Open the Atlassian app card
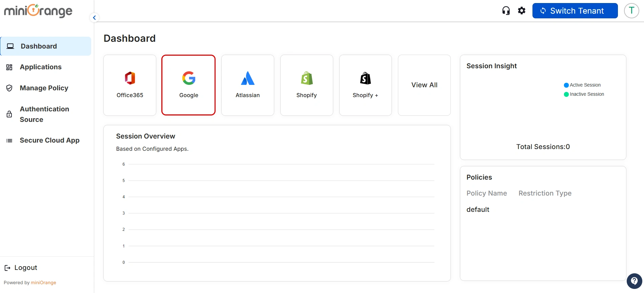This screenshot has height=293, width=644. [248, 85]
